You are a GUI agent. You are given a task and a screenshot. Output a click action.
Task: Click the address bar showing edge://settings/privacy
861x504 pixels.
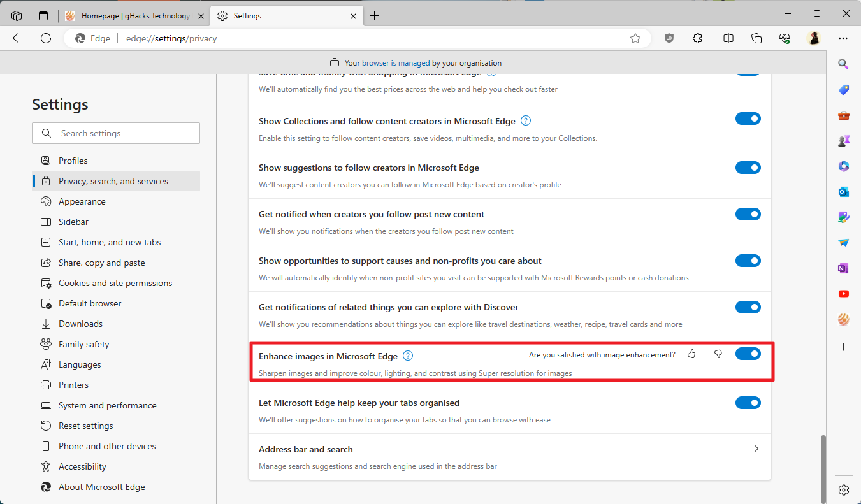click(x=357, y=38)
